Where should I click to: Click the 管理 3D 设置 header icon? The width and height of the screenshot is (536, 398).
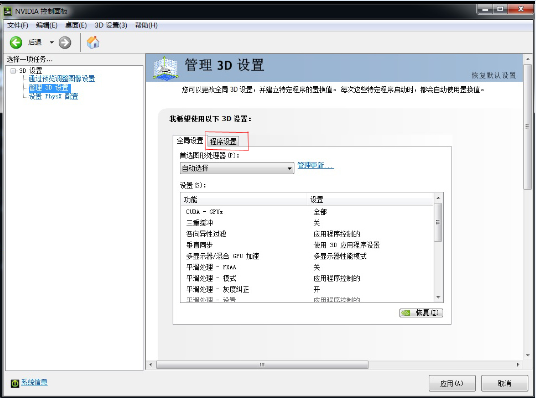coord(165,68)
